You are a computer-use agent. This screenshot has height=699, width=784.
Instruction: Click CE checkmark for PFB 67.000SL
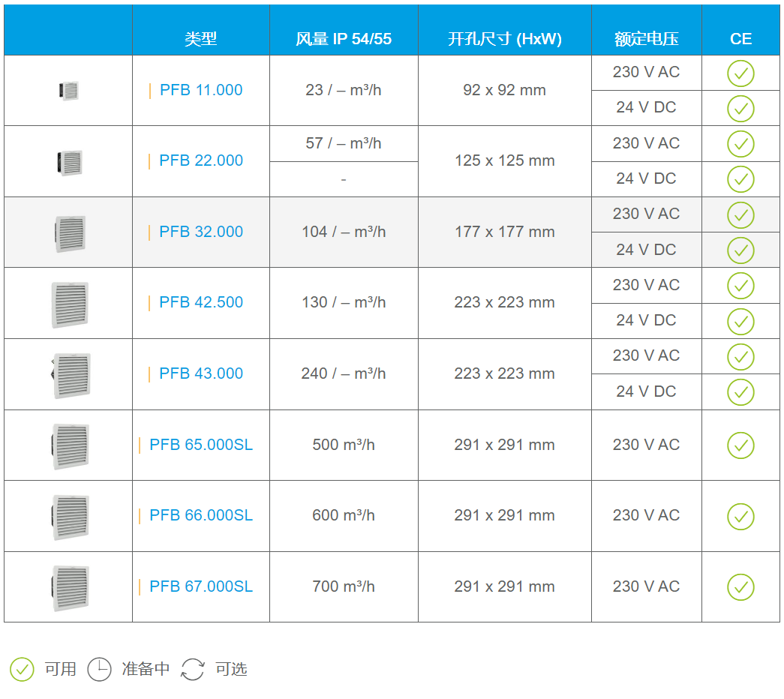pyautogui.click(x=740, y=587)
